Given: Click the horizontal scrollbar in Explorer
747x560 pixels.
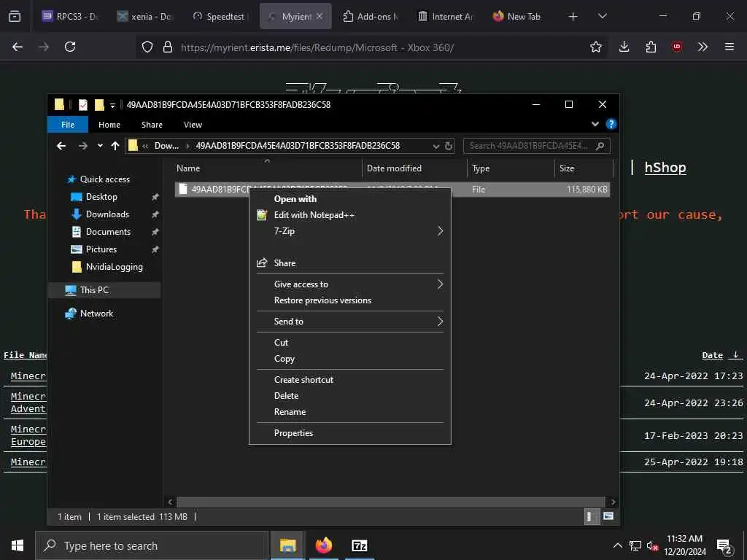Looking at the screenshot, I should click(x=391, y=502).
